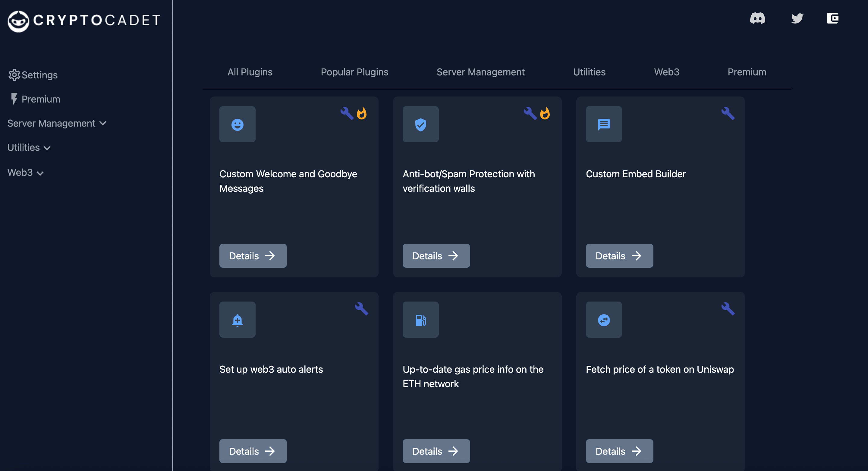Expand the Utilities sidebar section
The image size is (868, 471).
pyautogui.click(x=29, y=148)
